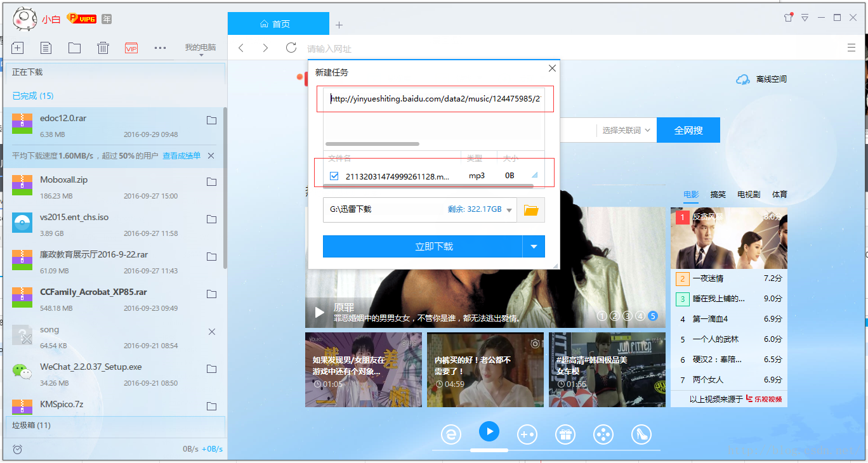Click the 立即下载 button
The height and width of the screenshot is (463, 868).
click(423, 247)
